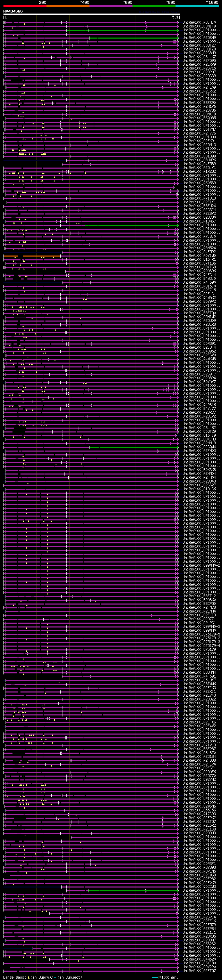The height and width of the screenshot is (980, 222).
Task: Open hit UniRef100_B3EU24
Action: pos(199,206)
